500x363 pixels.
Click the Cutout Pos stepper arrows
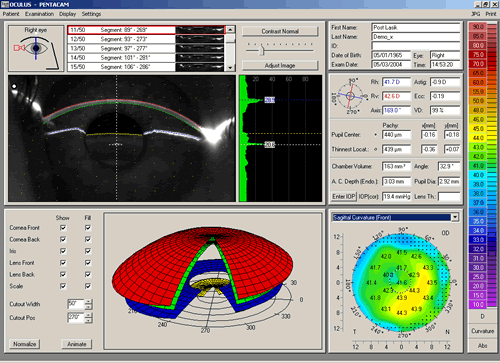tap(89, 318)
